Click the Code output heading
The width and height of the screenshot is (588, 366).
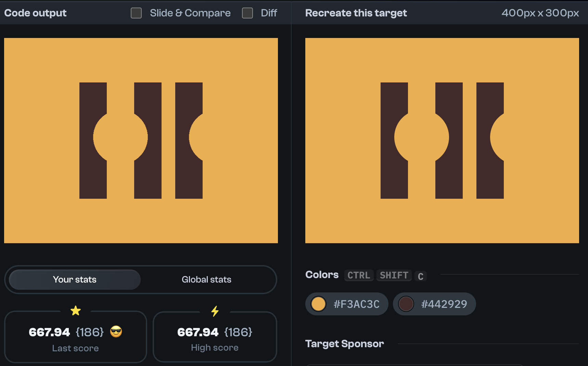(x=35, y=13)
